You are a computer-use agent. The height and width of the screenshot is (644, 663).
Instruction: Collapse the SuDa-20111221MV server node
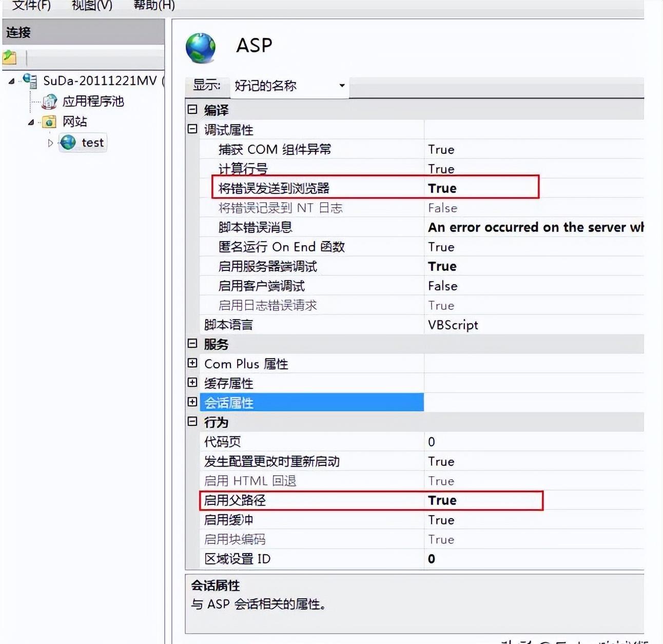point(11,81)
